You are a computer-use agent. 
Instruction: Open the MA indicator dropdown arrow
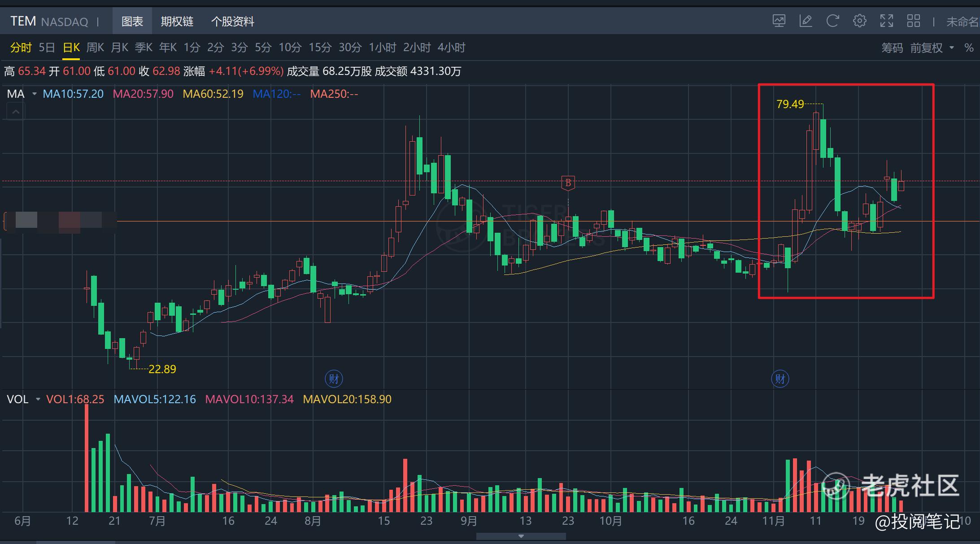point(35,94)
